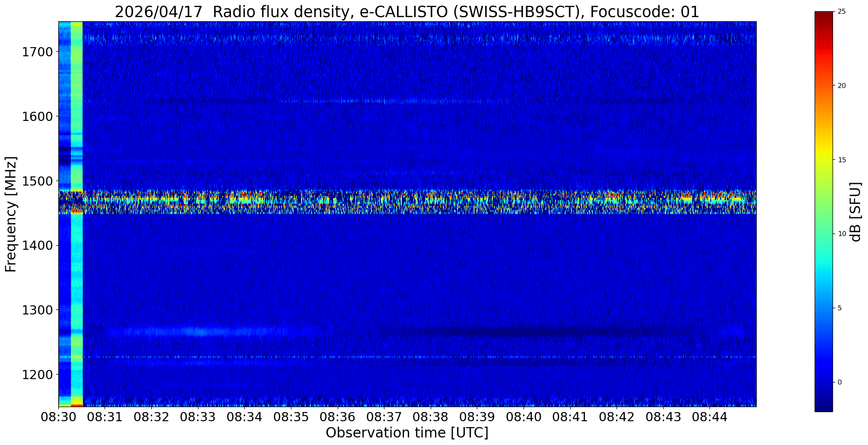
Task: Select the 08:31 time tick label
Action: [105, 417]
